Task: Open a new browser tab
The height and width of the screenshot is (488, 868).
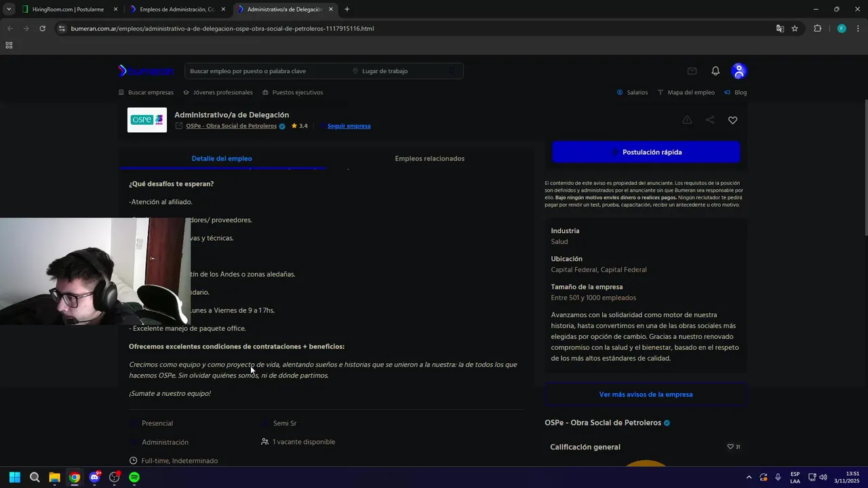Action: (347, 9)
